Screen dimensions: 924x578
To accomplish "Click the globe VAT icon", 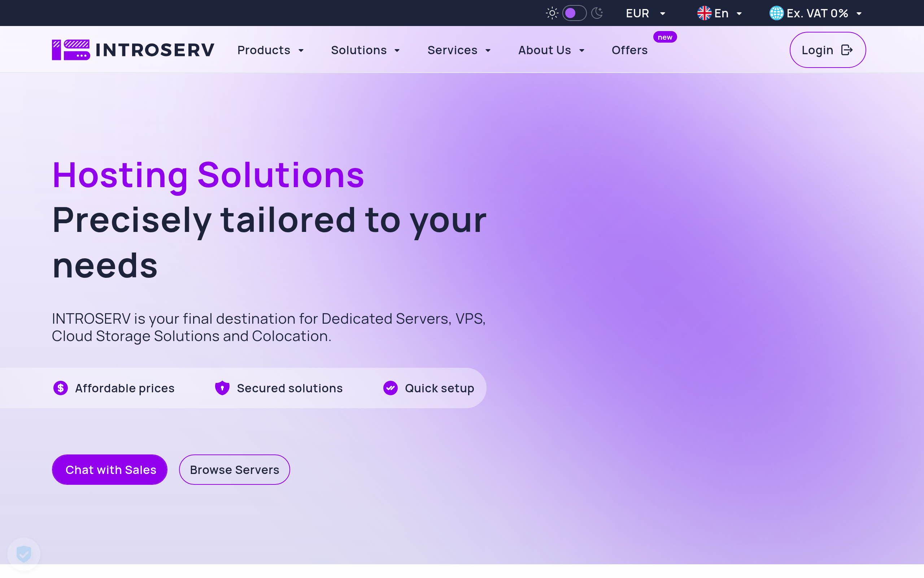I will (776, 13).
